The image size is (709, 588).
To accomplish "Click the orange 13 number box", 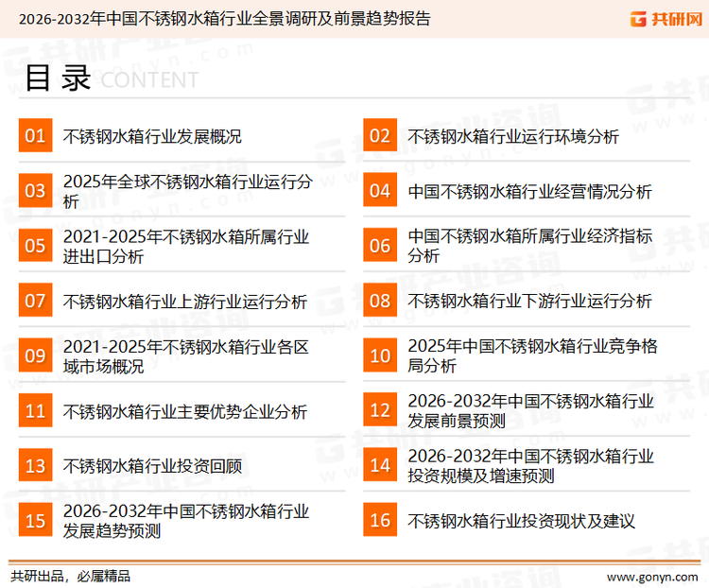I will (35, 465).
